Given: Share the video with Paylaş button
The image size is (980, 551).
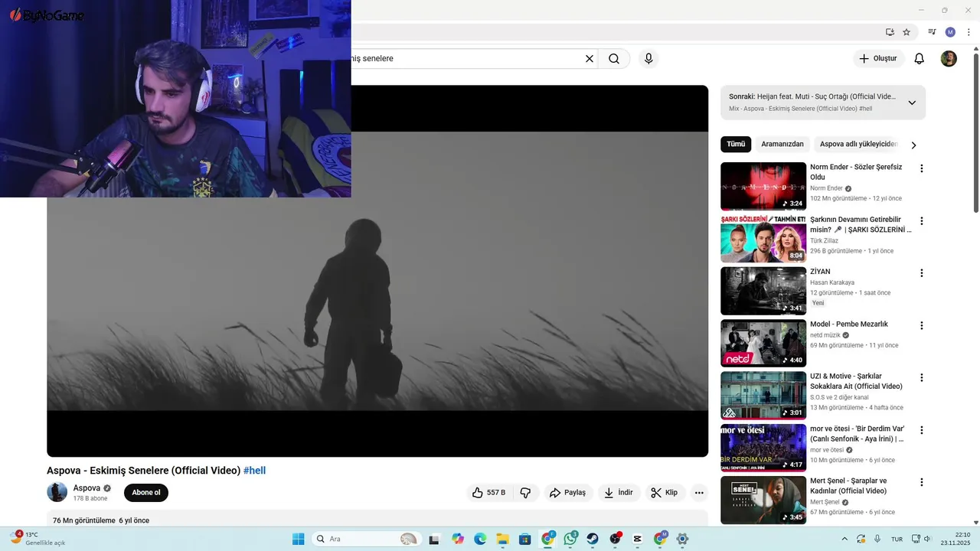Looking at the screenshot, I should coord(567,493).
